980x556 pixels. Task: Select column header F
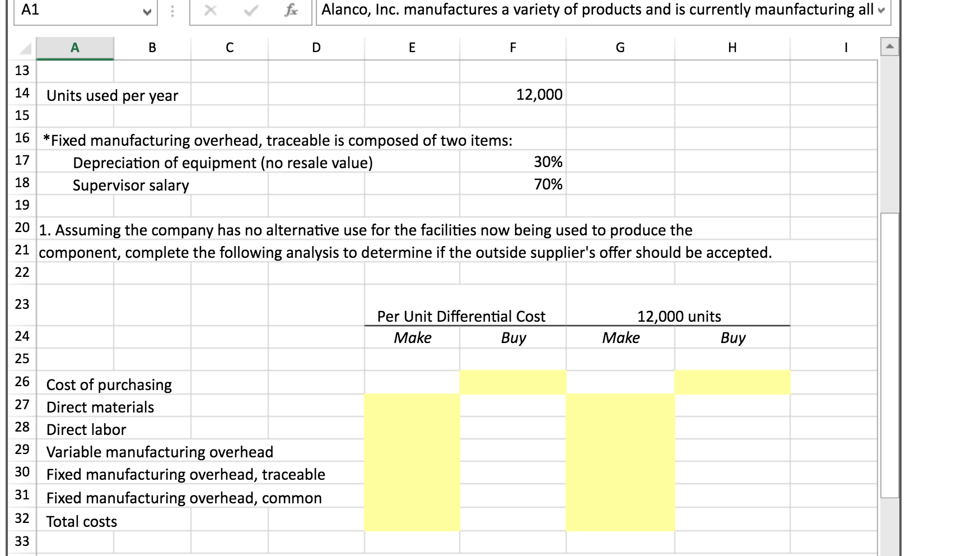pyautogui.click(x=513, y=48)
